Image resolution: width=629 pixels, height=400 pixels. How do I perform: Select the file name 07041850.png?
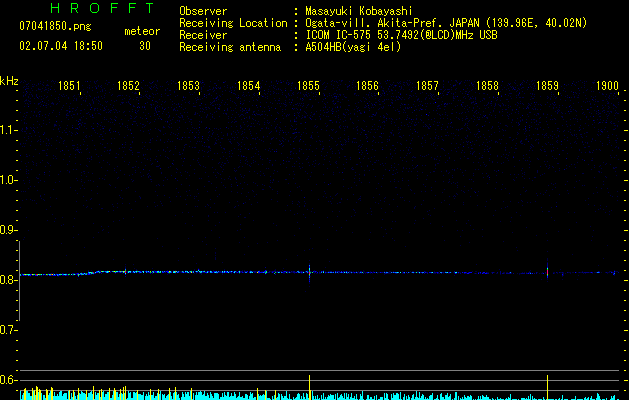pos(55,27)
